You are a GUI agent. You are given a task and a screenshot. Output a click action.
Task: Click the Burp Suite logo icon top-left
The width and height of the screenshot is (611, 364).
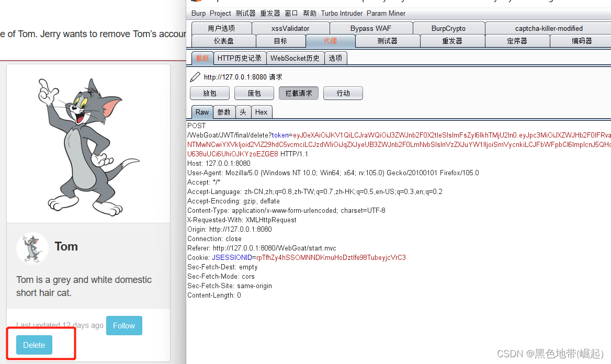196,2
